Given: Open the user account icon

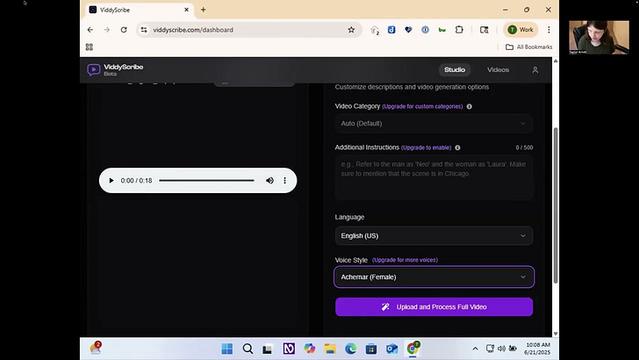Looking at the screenshot, I should tap(535, 70).
